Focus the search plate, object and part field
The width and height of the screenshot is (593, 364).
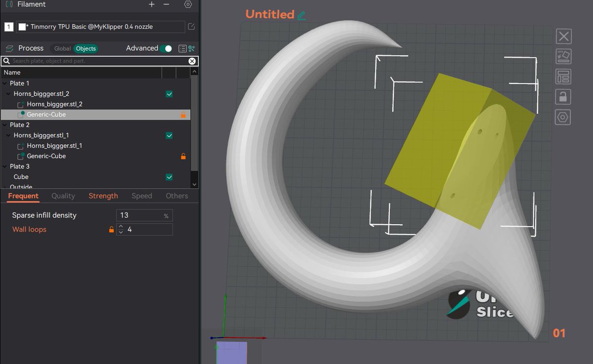[x=99, y=61]
